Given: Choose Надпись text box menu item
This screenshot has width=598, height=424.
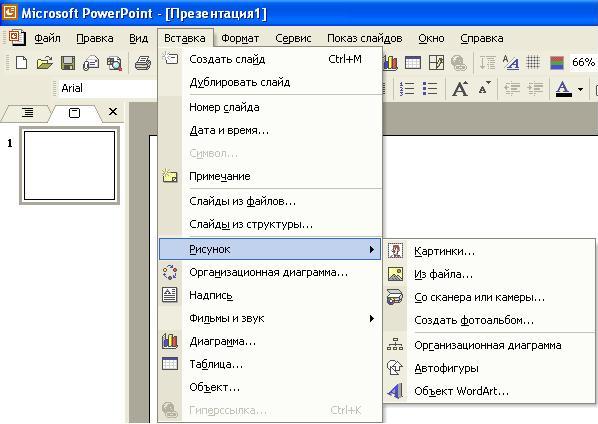Looking at the screenshot, I should [x=270, y=295].
